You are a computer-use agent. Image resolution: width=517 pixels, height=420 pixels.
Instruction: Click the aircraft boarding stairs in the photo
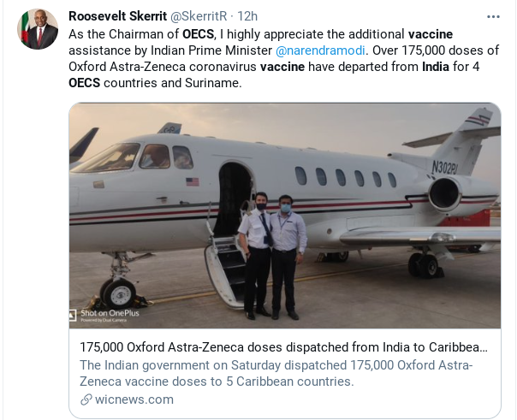coord(227,265)
